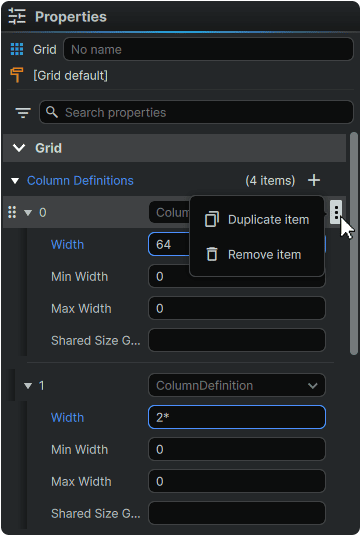The height and width of the screenshot is (536, 361).
Task: Click the blue Grid type icon
Action: [17, 49]
